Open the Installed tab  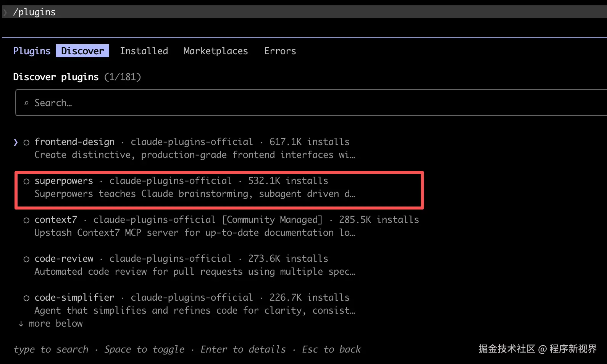pos(144,51)
